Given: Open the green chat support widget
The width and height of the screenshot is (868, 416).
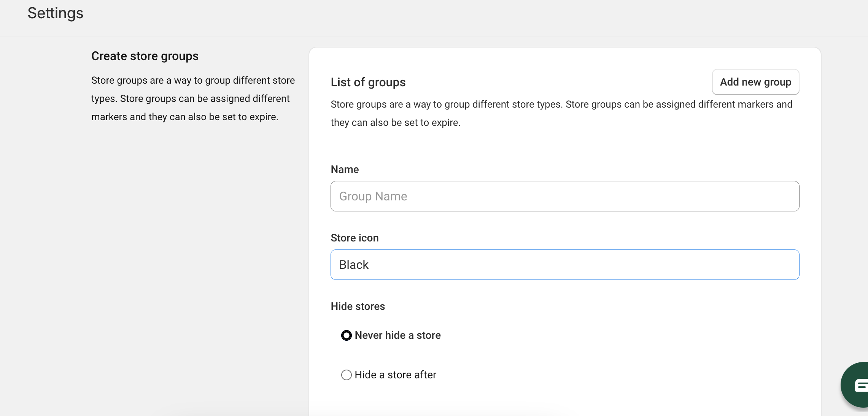Looking at the screenshot, I should click(x=856, y=385).
